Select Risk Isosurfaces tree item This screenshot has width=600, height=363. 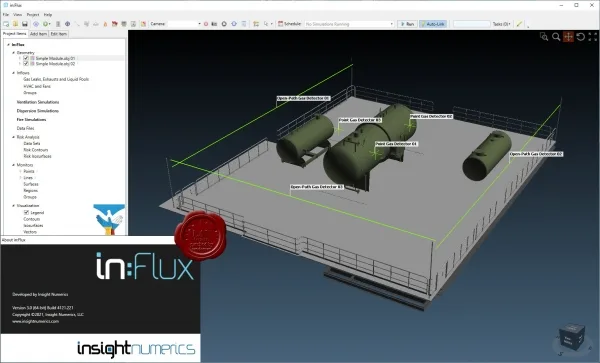38,156
